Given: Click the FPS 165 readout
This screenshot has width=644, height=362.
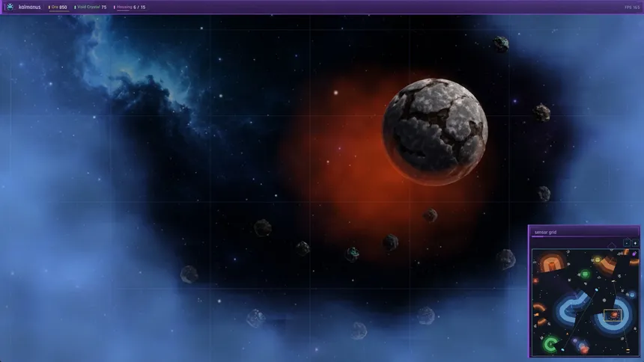Looking at the screenshot, I should point(632,7).
